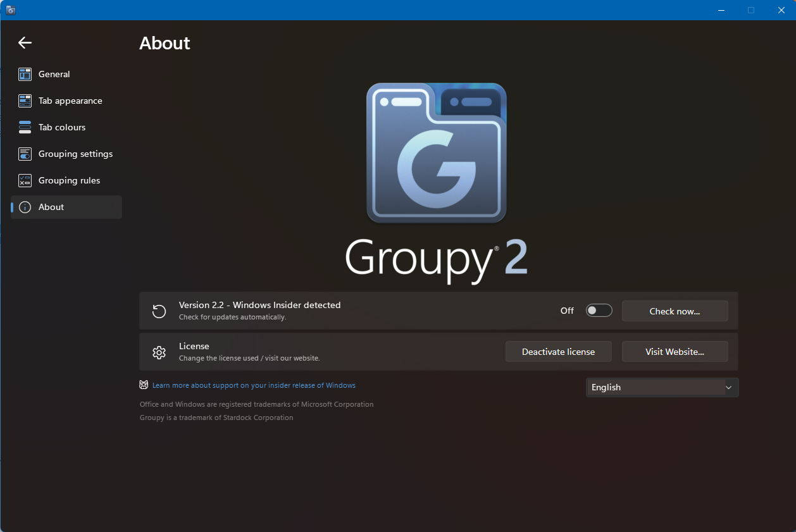Image resolution: width=796 pixels, height=532 pixels.
Task: Click 'Check for updates automatically.' text
Action: click(x=232, y=317)
